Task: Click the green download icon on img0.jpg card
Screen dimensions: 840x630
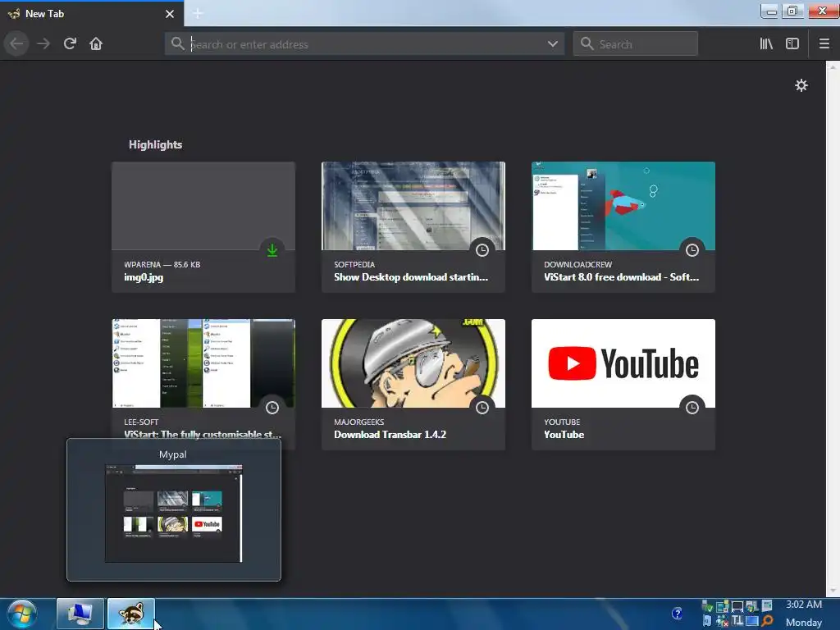Action: coord(272,250)
